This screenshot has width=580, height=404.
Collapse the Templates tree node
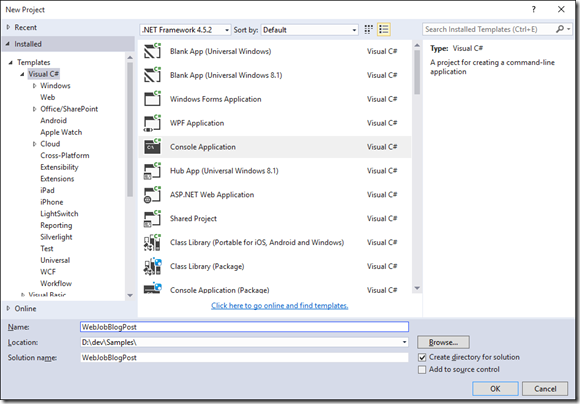click(x=11, y=63)
